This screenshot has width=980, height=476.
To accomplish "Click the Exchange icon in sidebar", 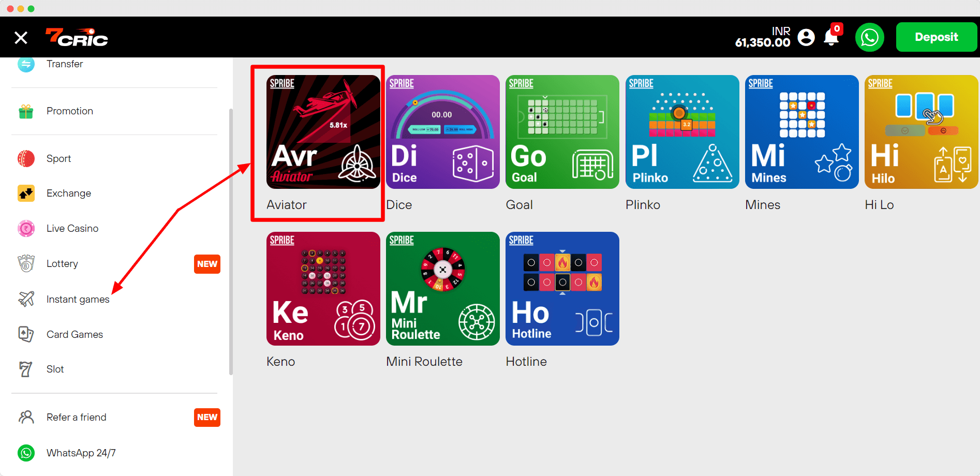I will [26, 194].
